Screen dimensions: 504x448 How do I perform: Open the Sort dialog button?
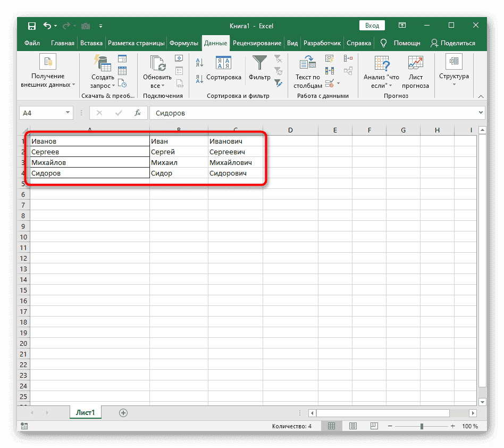(x=223, y=69)
